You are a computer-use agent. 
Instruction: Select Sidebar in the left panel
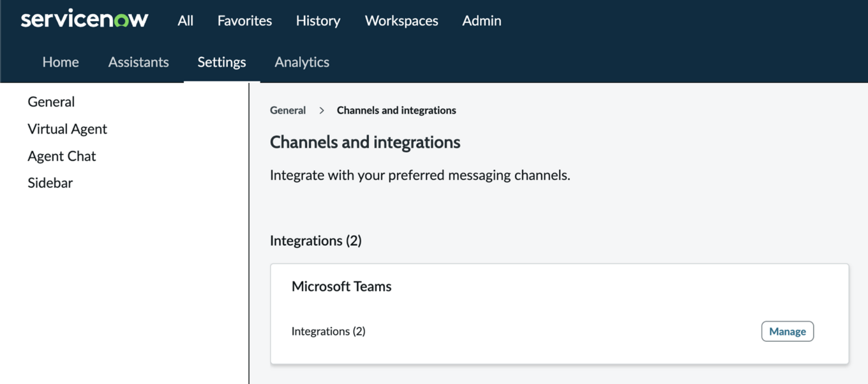point(50,183)
